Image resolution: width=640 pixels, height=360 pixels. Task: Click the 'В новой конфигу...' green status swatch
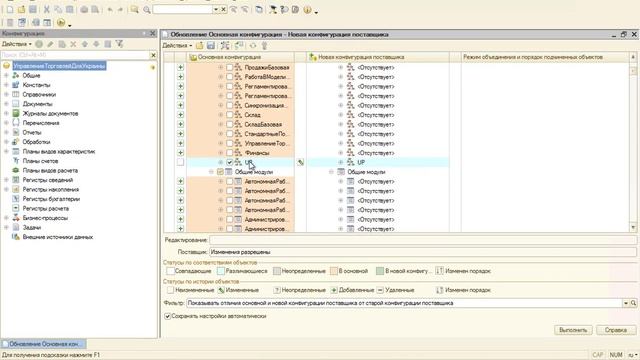click(380, 271)
